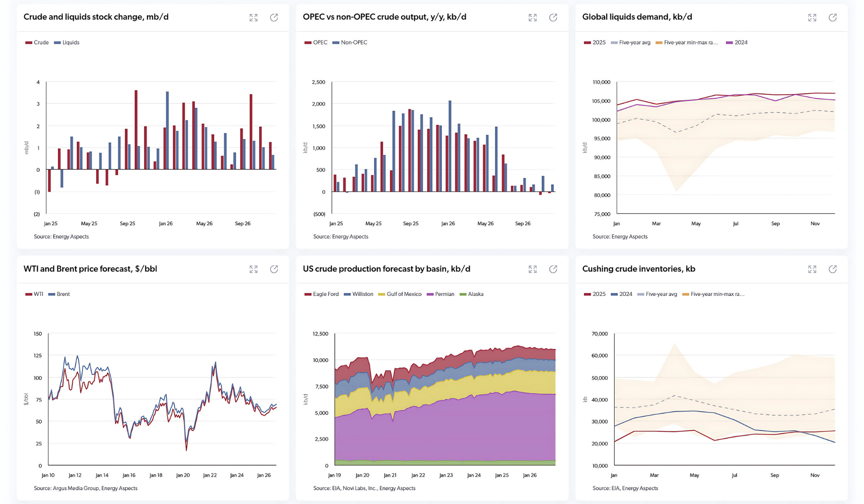Viewport: 864px width, 504px height.
Task: Share the OPEC vs non-OPEC chart
Action: pyautogui.click(x=553, y=18)
